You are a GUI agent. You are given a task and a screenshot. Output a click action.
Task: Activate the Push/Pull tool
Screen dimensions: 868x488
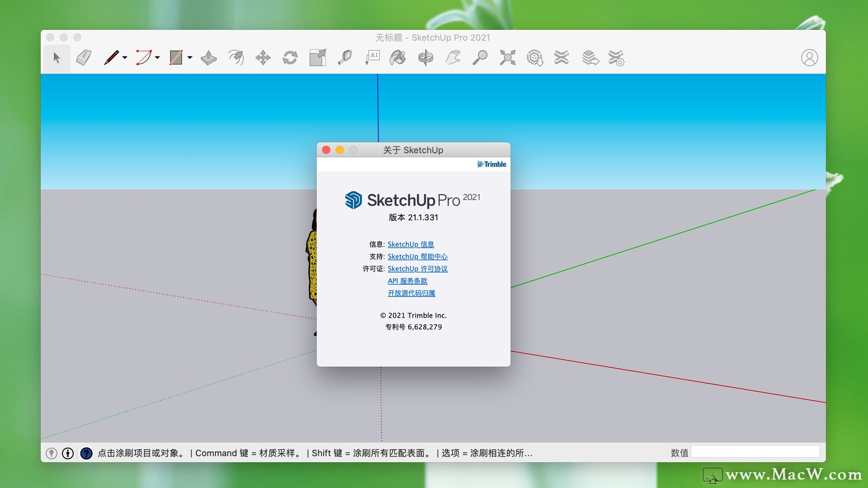click(208, 58)
